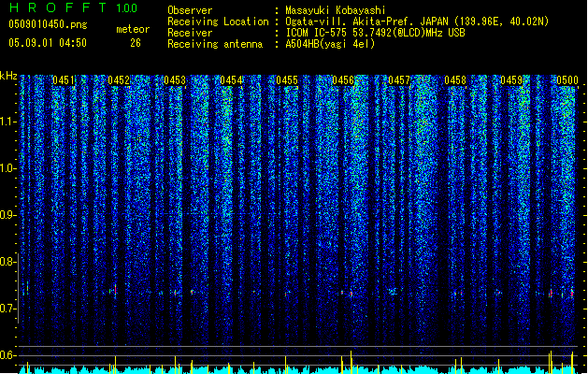This screenshot has width=588, height=374.
Task: Click the 0.8 frequency axis label
Action: [x=7, y=262]
